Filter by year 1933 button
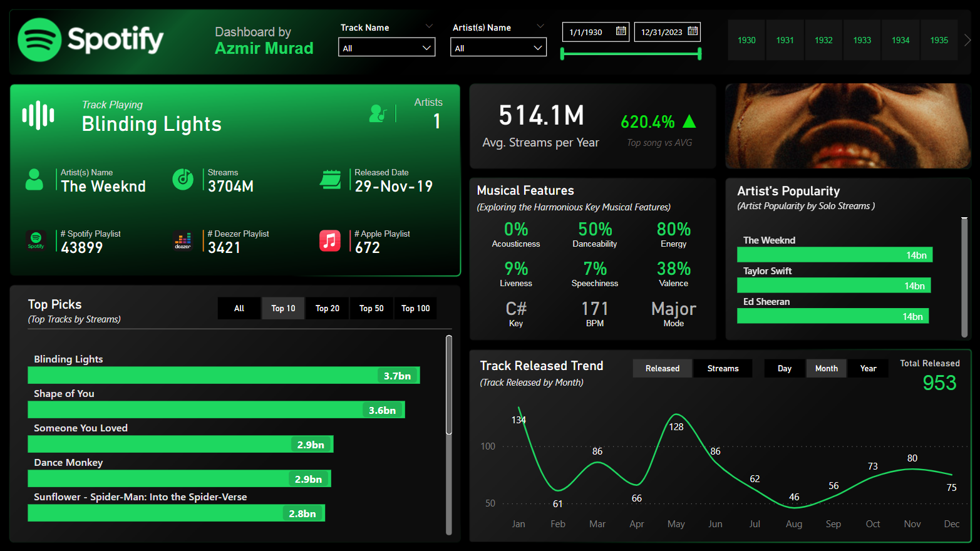The width and height of the screenshot is (980, 551). [x=862, y=40]
